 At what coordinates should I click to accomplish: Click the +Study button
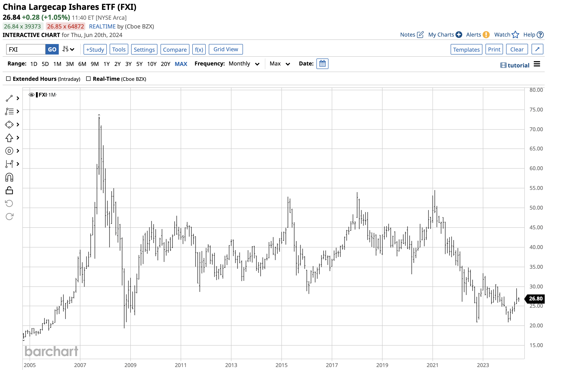pos(95,49)
